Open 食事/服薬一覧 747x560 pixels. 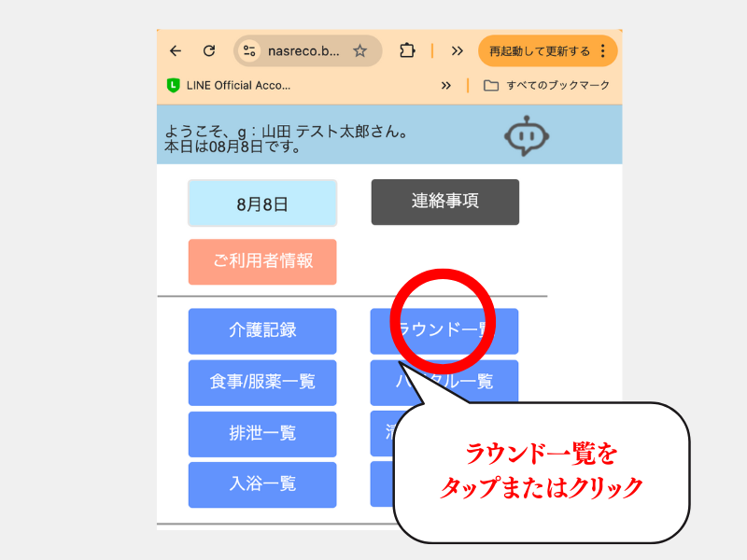[262, 382]
